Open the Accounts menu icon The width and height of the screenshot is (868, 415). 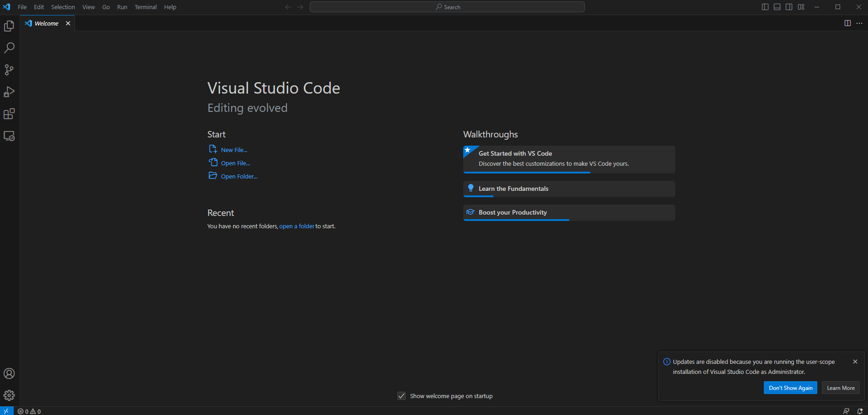point(9,373)
